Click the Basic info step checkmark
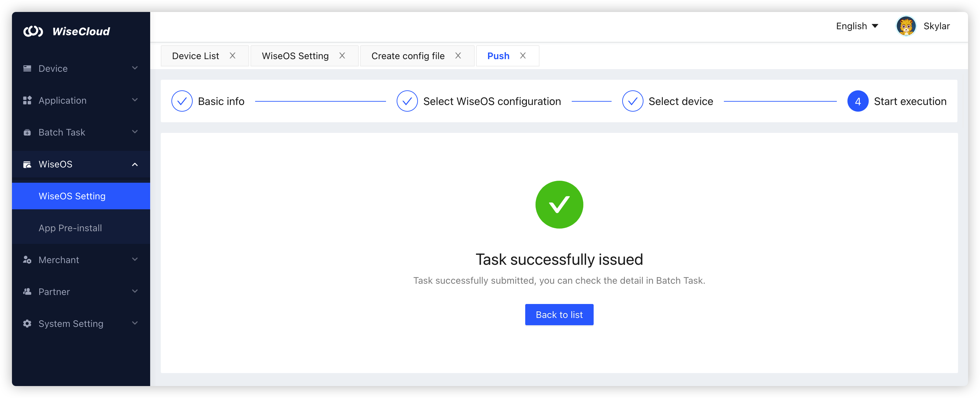 click(x=182, y=101)
